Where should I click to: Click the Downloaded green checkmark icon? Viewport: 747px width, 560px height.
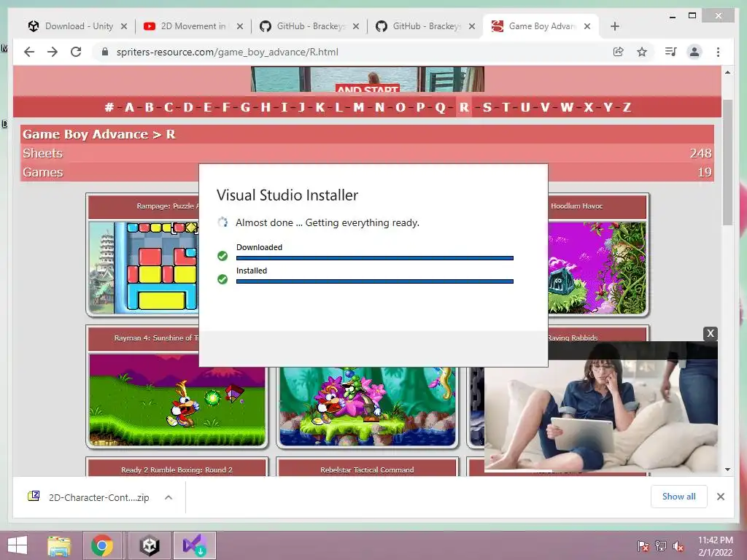pyautogui.click(x=222, y=256)
